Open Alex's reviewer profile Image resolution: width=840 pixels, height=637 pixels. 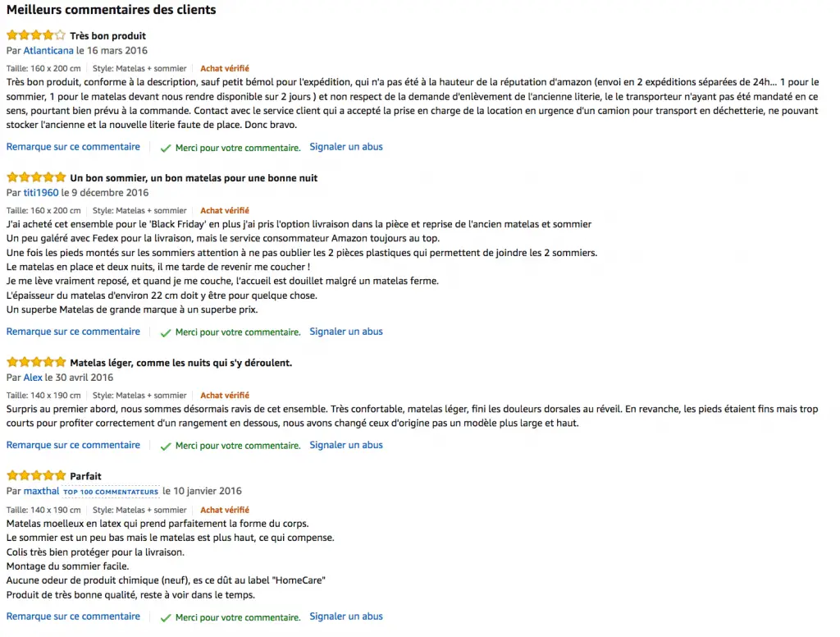pos(33,378)
